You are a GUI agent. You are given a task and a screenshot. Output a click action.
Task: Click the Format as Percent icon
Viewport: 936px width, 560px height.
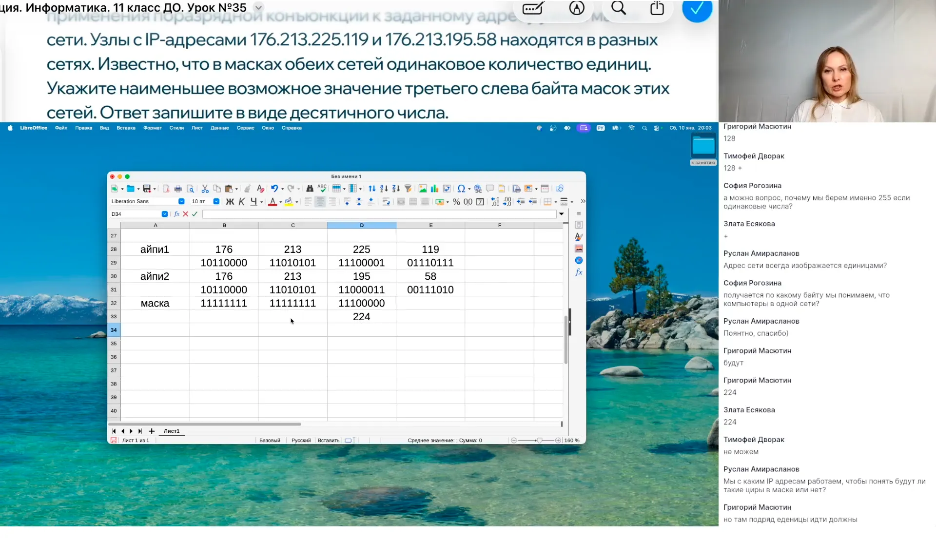coord(456,201)
